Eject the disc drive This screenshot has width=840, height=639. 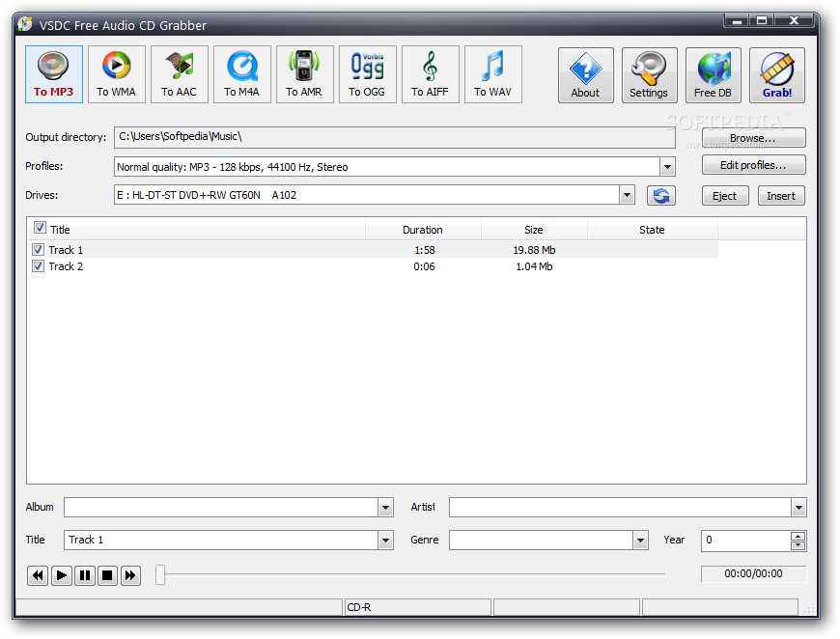click(725, 196)
